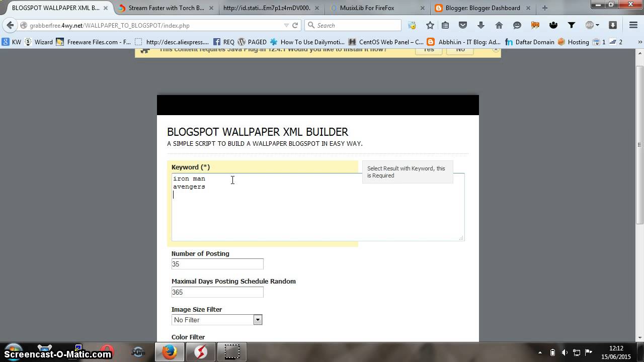Image resolution: width=644 pixels, height=362 pixels.
Task: Focus the Keyword textarea
Action: pos(317,207)
